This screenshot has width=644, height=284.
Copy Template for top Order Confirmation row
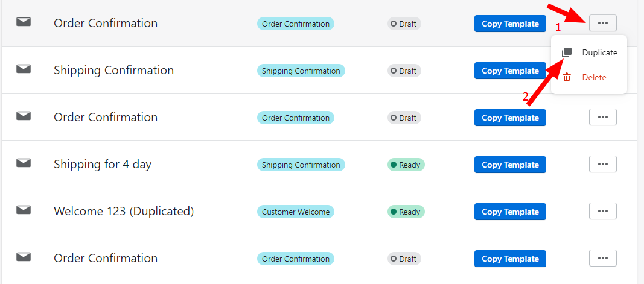(510, 24)
